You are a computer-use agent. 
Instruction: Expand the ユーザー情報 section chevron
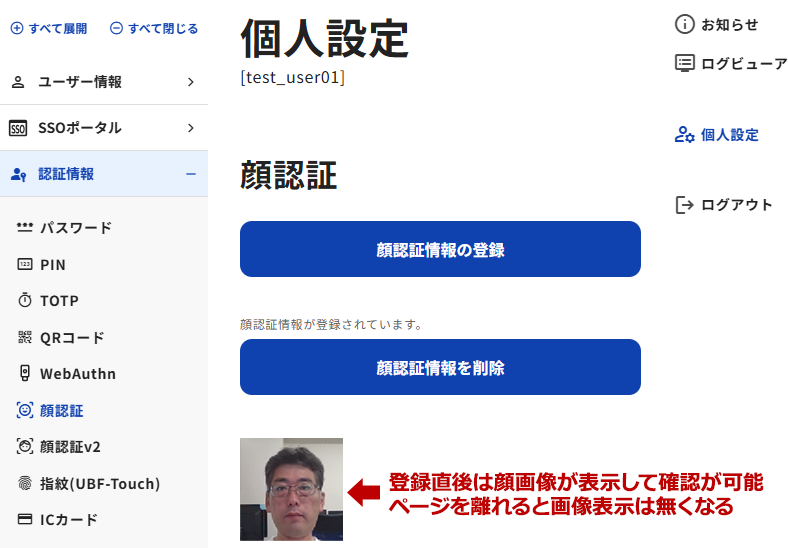click(190, 82)
